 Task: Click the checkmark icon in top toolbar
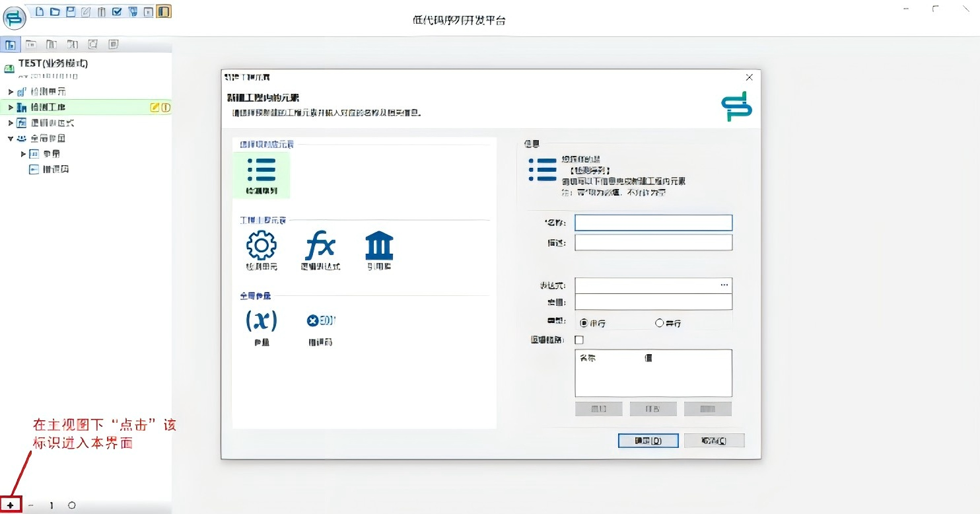tap(117, 11)
